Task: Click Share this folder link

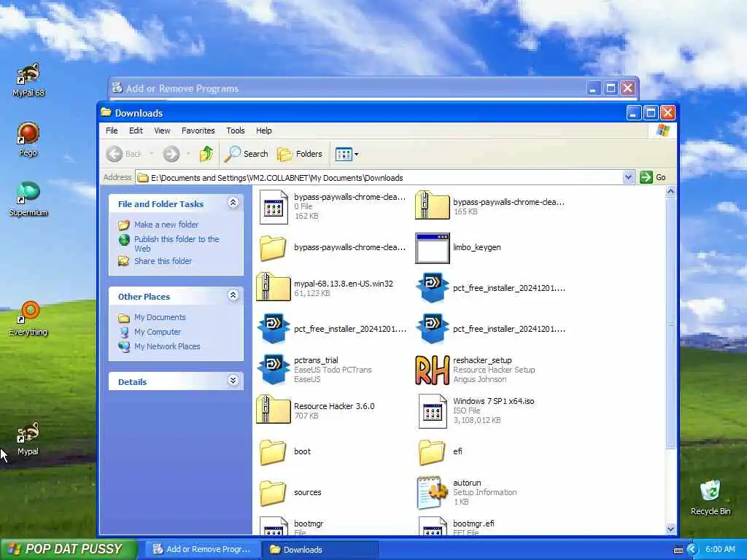Action: tap(163, 261)
